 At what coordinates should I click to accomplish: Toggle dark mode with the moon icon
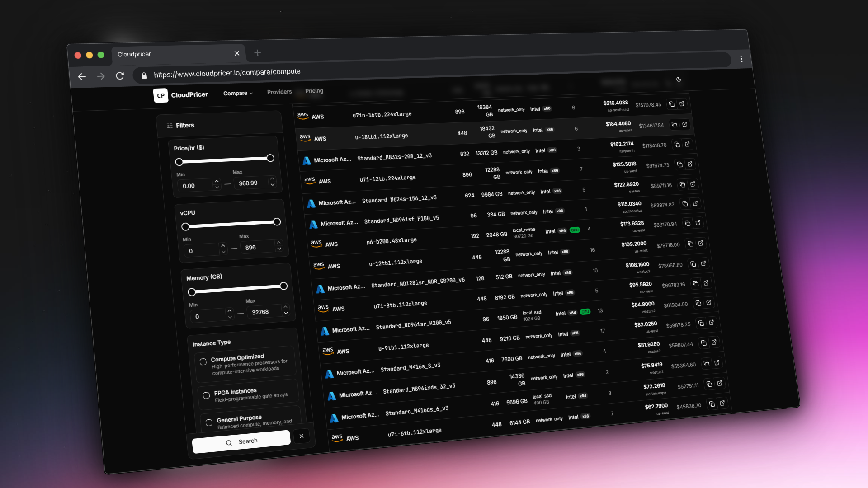tap(679, 80)
